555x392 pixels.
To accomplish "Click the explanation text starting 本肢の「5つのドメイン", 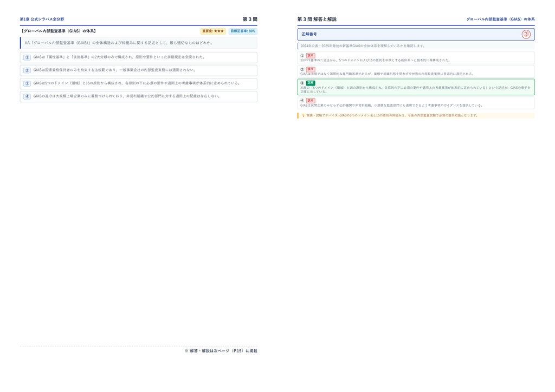I will [416, 90].
